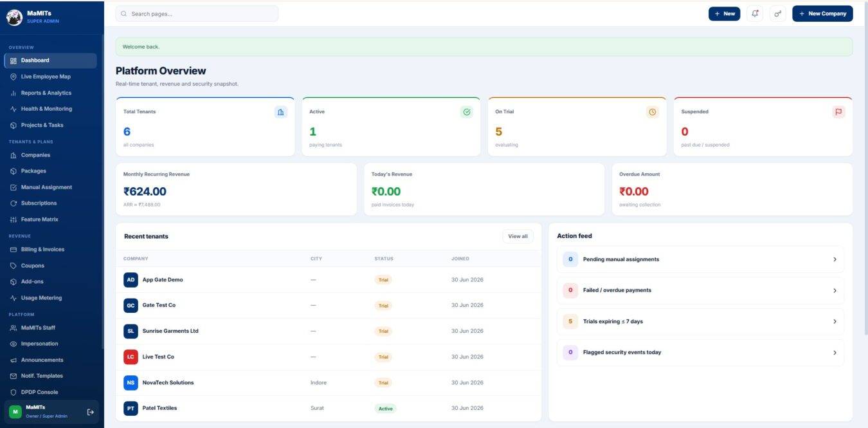868x428 pixels.
Task: Click the logout icon beside Owner / Super Admin
Action: 90,412
